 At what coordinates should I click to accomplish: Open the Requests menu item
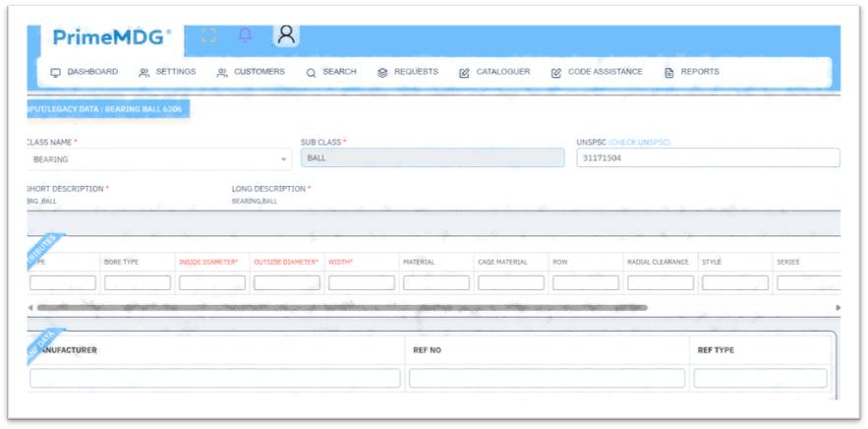pos(408,72)
